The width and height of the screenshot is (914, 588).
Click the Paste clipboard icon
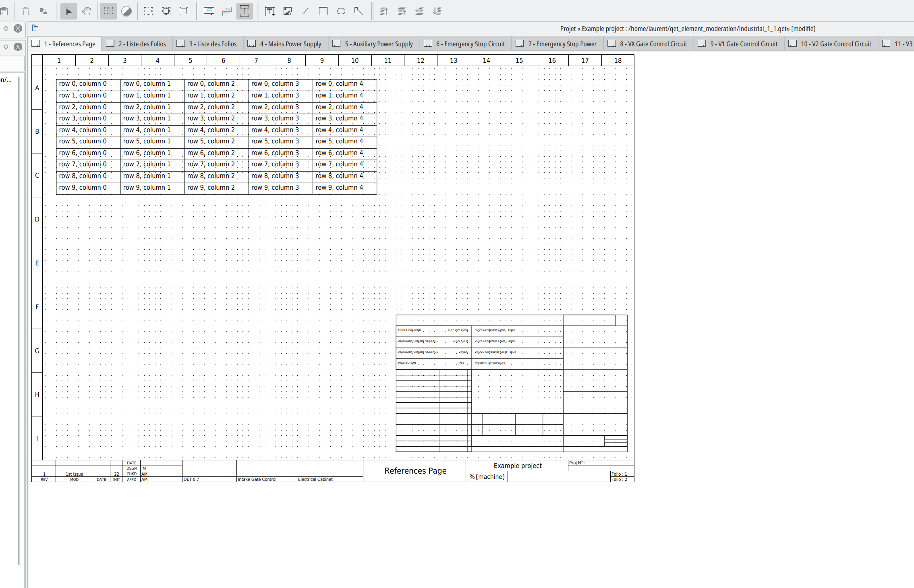[4, 11]
